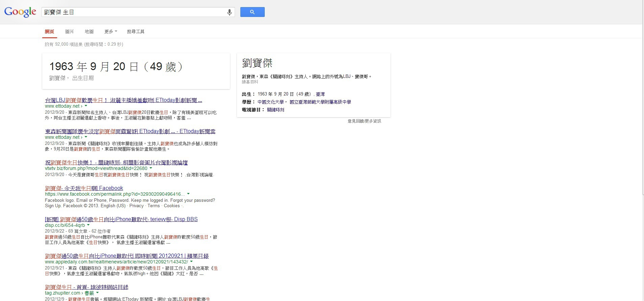Expand arrow beside appledaily.com.tw URL
Viewport: 644px width, 301px height.
(191, 262)
